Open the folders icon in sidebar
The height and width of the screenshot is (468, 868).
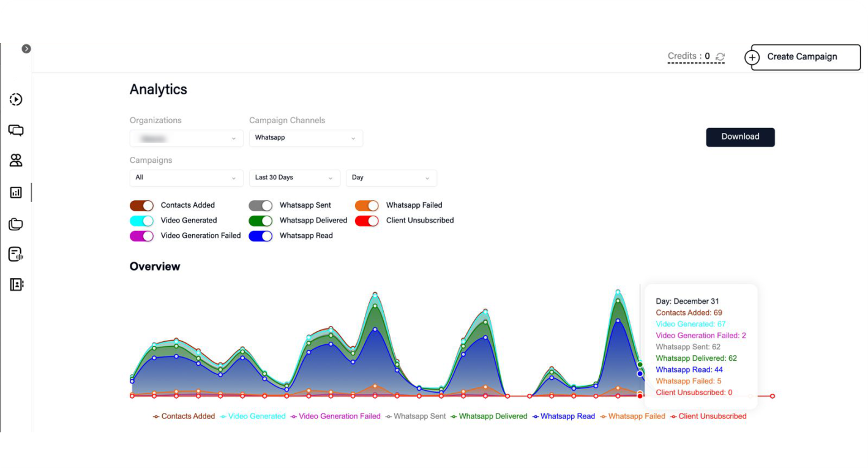[x=16, y=224]
